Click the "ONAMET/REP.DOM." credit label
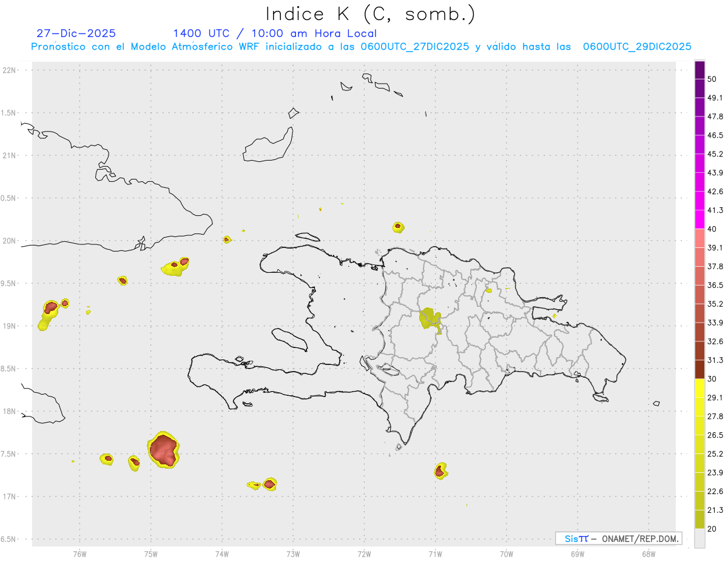The height and width of the screenshot is (562, 728). (x=639, y=538)
